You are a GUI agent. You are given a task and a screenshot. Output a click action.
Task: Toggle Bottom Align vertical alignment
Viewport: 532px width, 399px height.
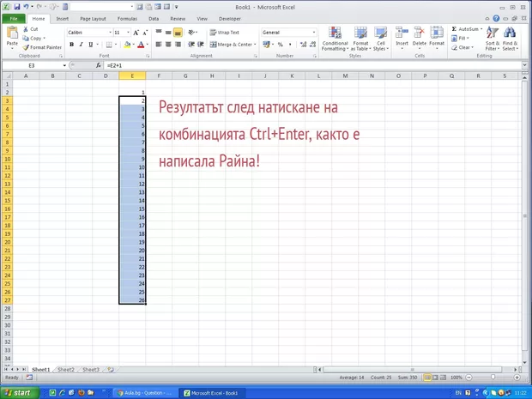tap(178, 33)
